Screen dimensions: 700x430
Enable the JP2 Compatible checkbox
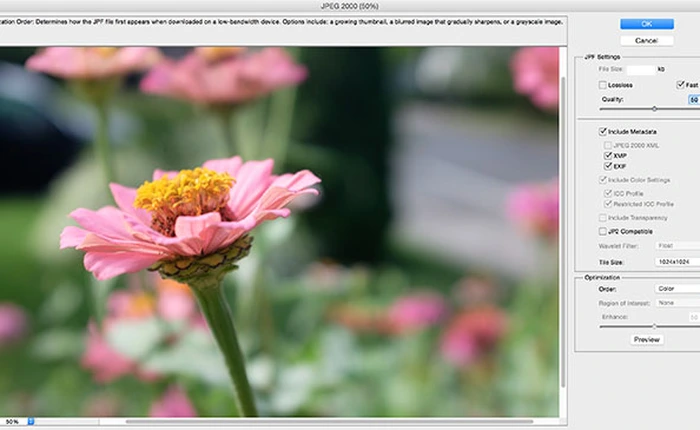603,230
